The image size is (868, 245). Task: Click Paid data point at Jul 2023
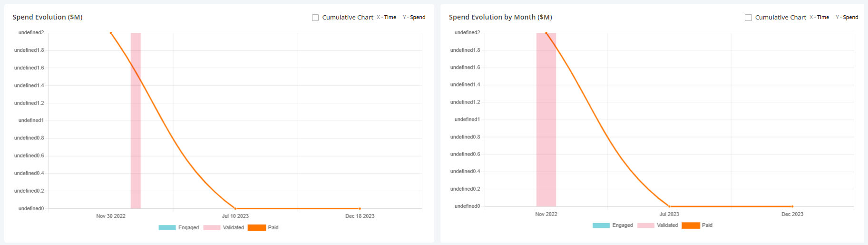tap(669, 206)
